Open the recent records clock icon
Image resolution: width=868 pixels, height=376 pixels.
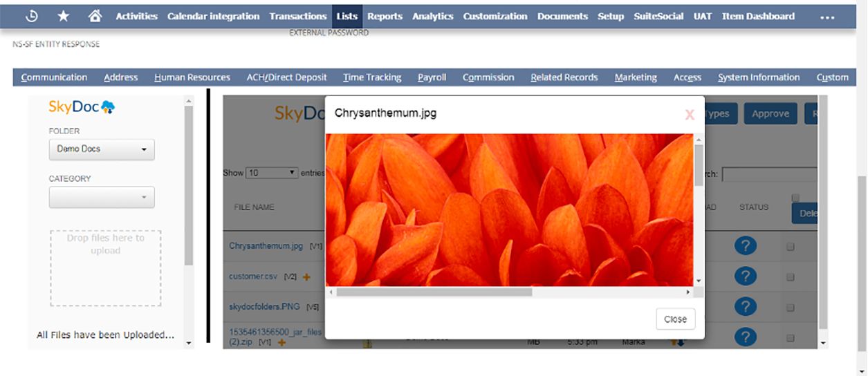coord(31,16)
